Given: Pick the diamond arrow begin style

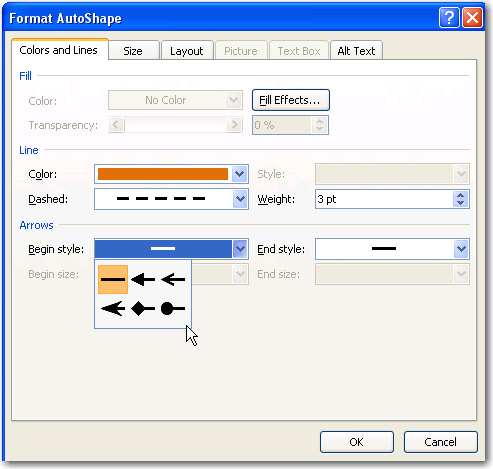Looking at the screenshot, I should [143, 309].
